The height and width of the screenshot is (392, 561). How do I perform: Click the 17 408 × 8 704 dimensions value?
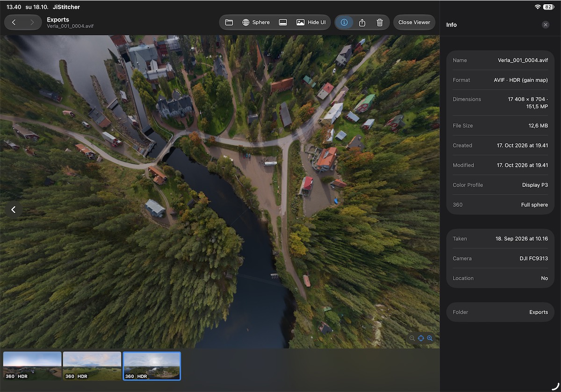tap(528, 103)
